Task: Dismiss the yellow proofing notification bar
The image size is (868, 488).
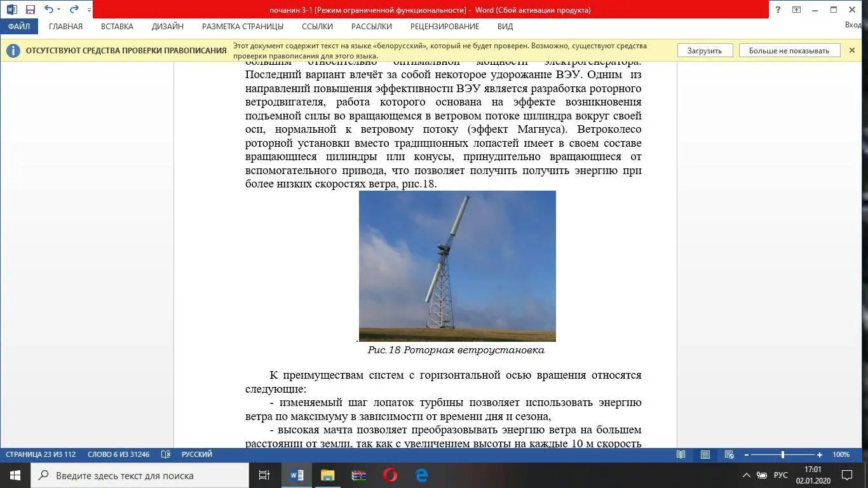Action: (852, 50)
